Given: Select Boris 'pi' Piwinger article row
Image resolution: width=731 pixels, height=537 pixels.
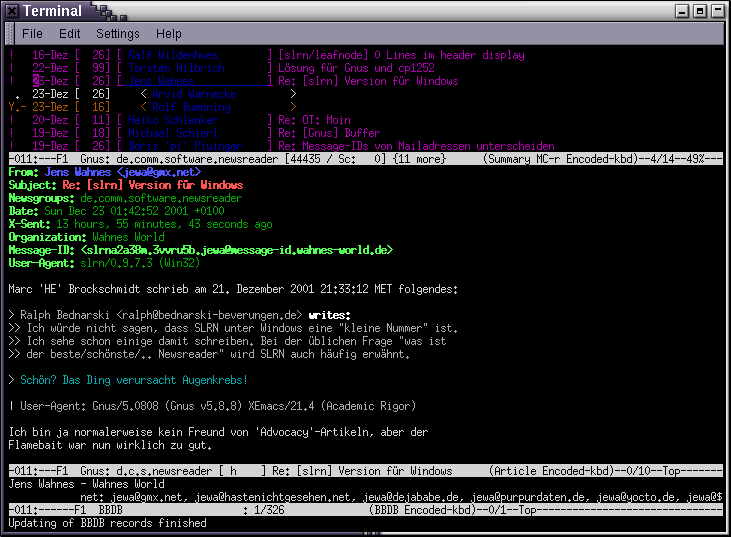Looking at the screenshot, I should tap(282, 146).
